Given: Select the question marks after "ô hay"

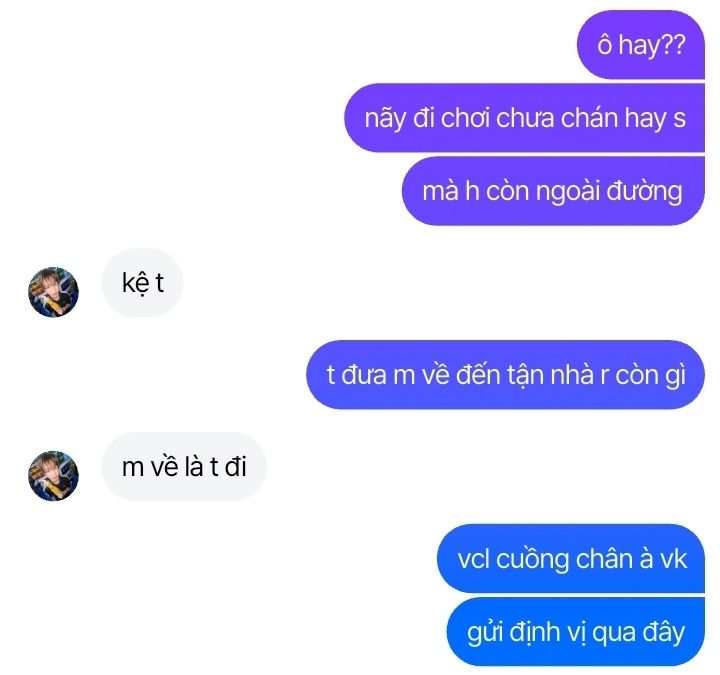Looking at the screenshot, I should [x=675, y=45].
